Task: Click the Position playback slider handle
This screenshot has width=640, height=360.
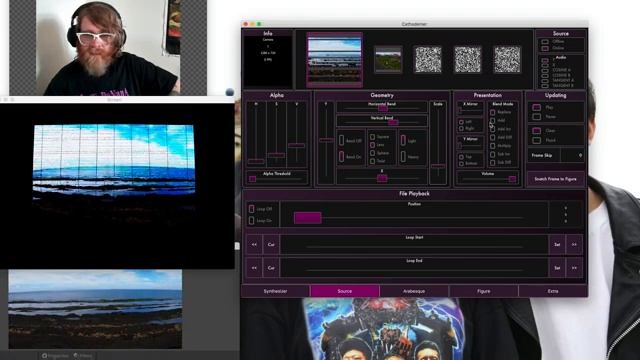Action: [x=308, y=218]
